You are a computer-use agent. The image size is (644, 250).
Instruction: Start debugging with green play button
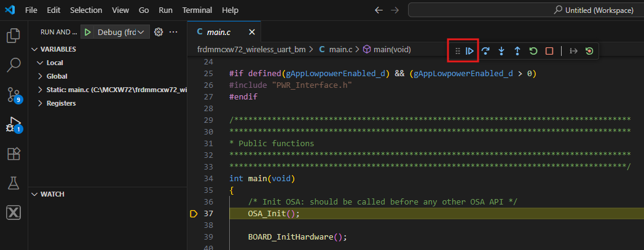pos(87,32)
